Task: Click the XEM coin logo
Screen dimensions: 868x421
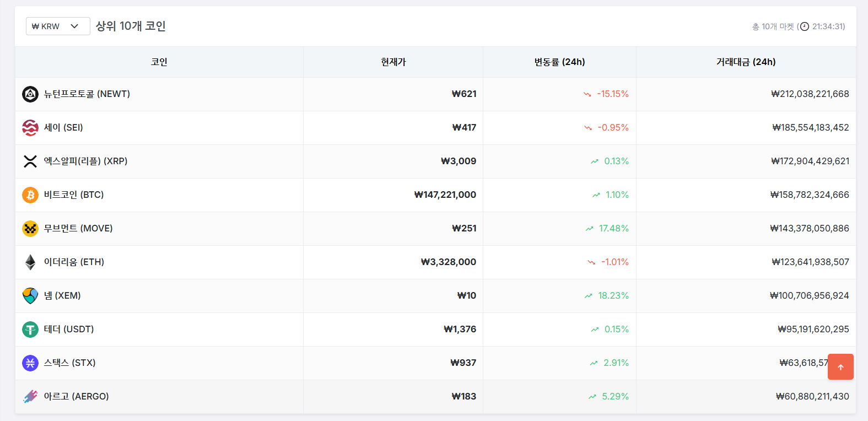Action: (30, 296)
